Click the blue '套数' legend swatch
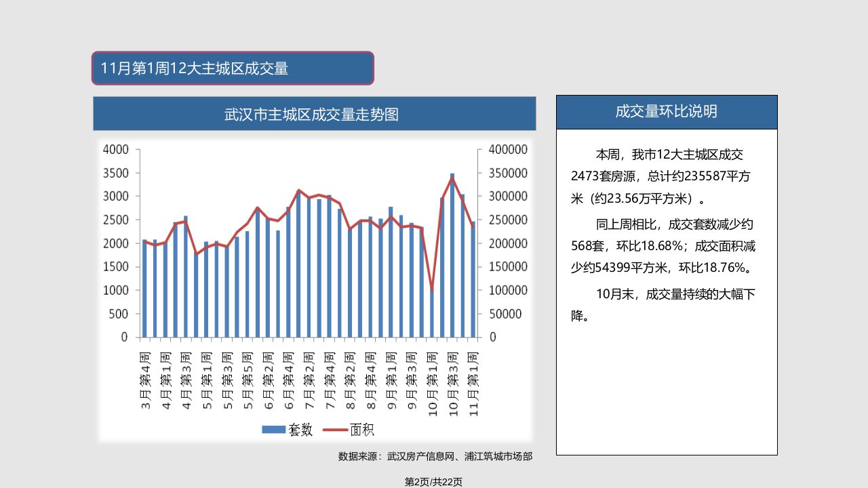The height and width of the screenshot is (488, 868). 273,429
